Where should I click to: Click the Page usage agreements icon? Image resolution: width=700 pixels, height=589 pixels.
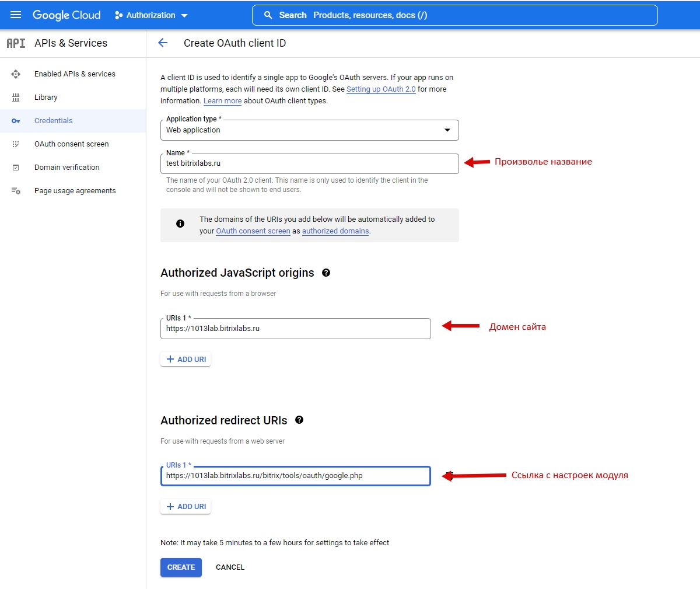pos(16,191)
